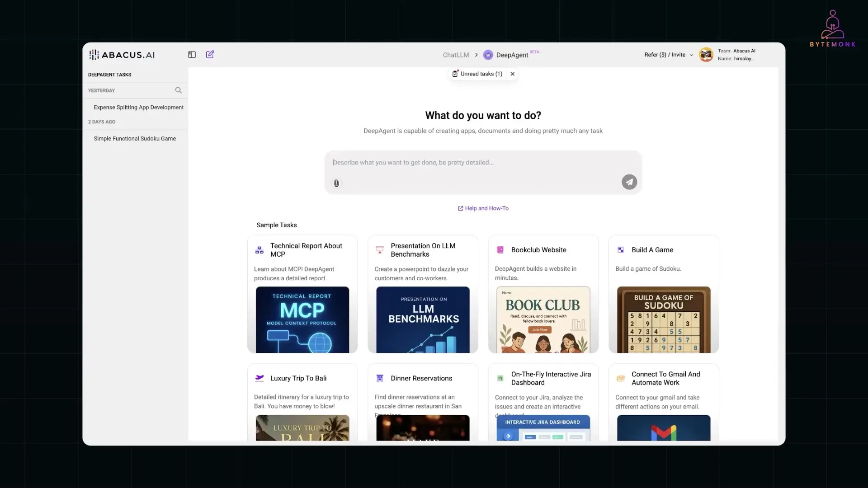Viewport: 868px width, 488px height.
Task: Select Technical Report About MCP title
Action: (x=306, y=250)
